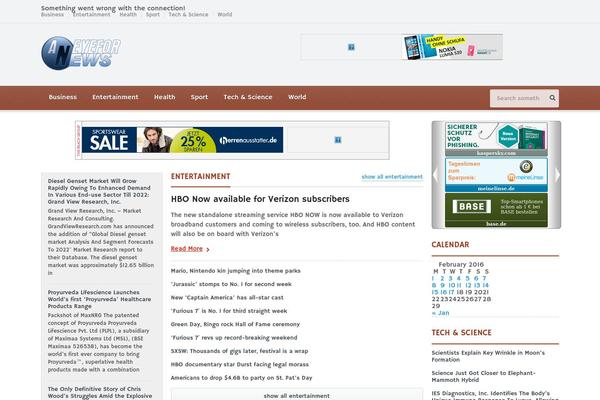The height and width of the screenshot is (400, 600).
Task: Click the top-right 'show all entertainment' link
Action: (392, 176)
